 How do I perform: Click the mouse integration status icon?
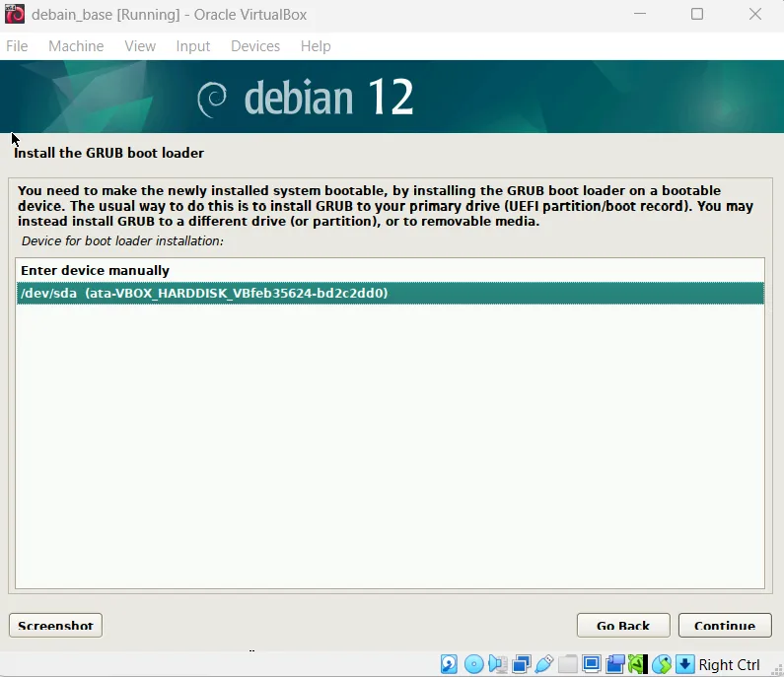click(x=662, y=664)
